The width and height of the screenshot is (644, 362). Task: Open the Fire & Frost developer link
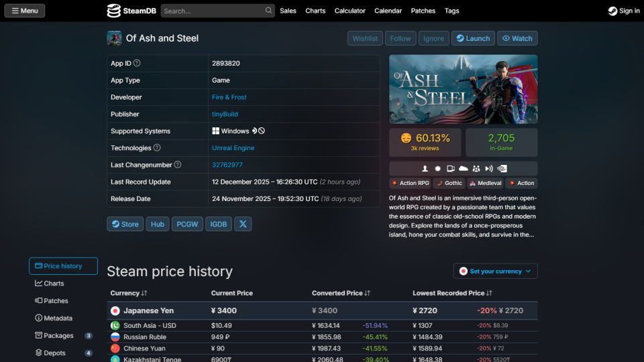click(x=229, y=97)
